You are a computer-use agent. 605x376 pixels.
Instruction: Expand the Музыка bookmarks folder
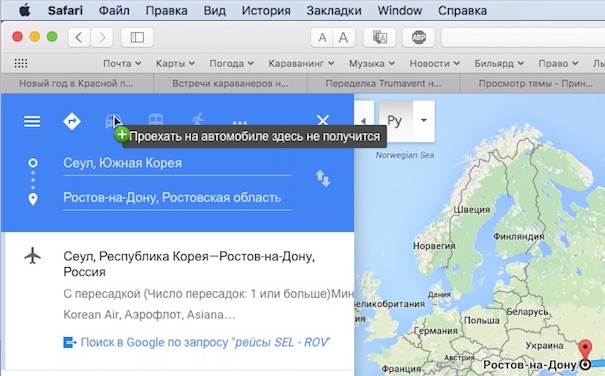tap(372, 63)
